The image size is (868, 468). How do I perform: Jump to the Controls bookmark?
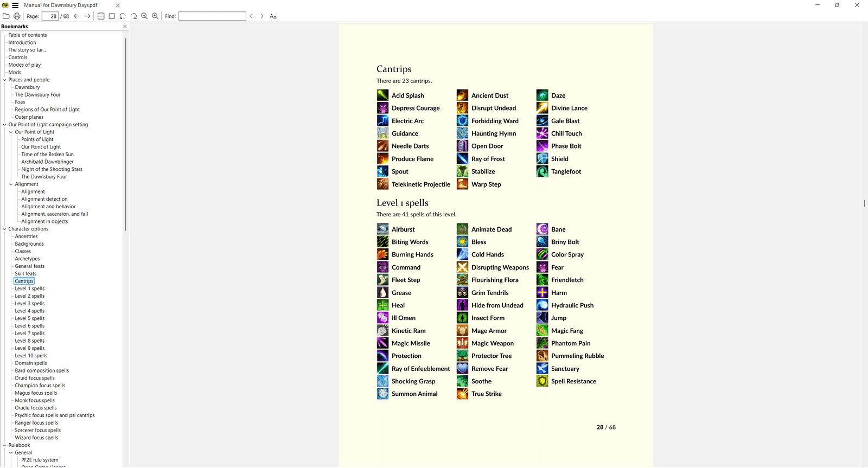coord(18,57)
